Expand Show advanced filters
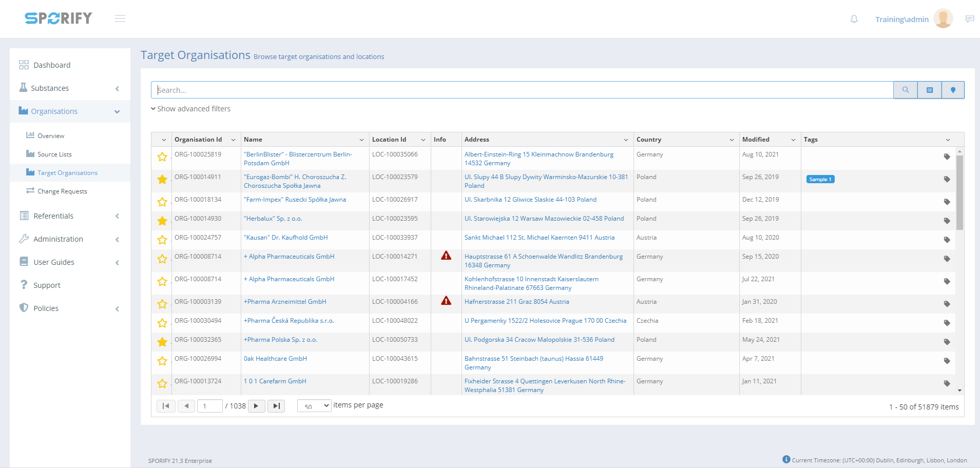Screen dimensions: 980x468 pyautogui.click(x=191, y=109)
